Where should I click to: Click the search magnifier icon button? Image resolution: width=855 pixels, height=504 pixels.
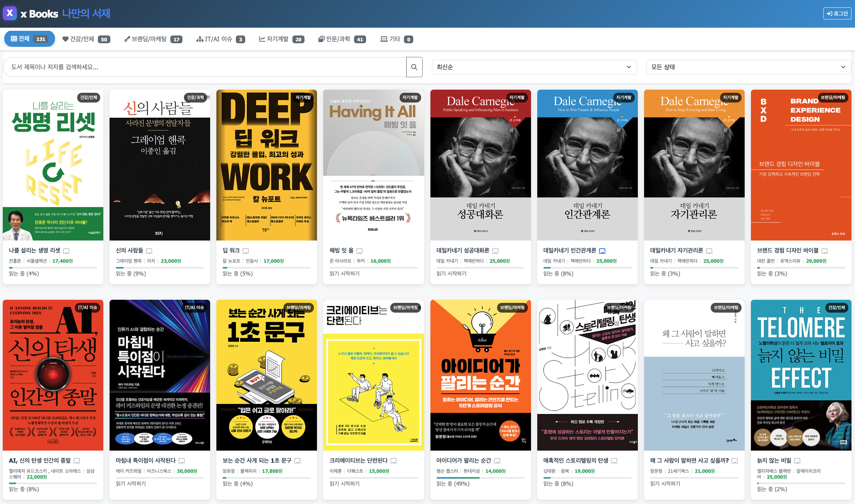coord(414,67)
